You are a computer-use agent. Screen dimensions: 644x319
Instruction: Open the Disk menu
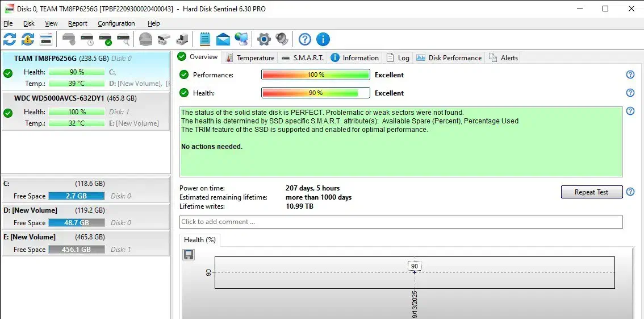[x=29, y=23]
